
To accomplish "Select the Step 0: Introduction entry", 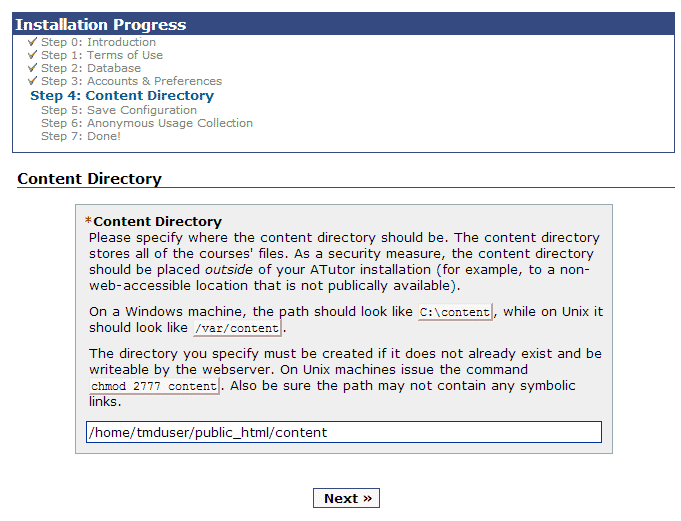I will pos(98,42).
